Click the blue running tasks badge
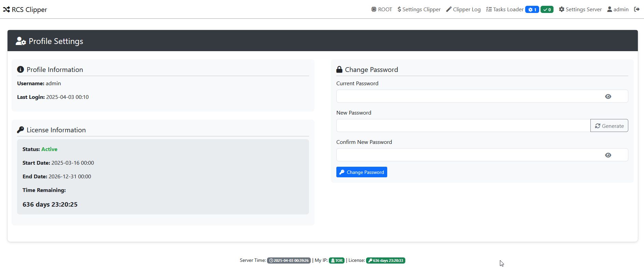644x268 pixels. click(532, 10)
